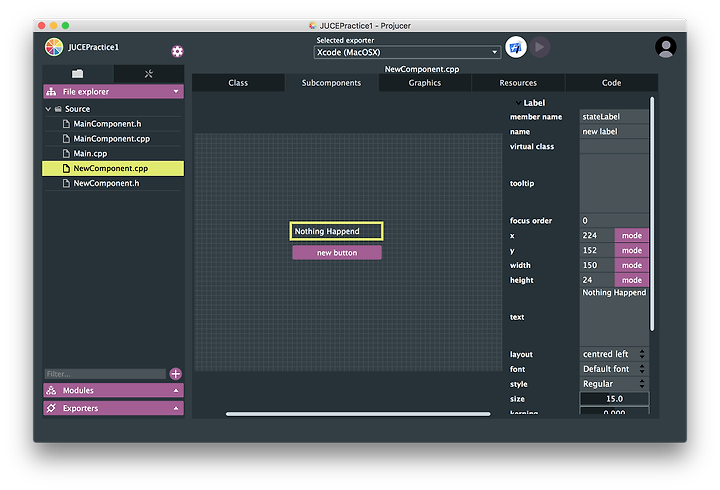Switch to the Graphics tab
Image resolution: width=720 pixels, height=490 pixels.
(425, 83)
